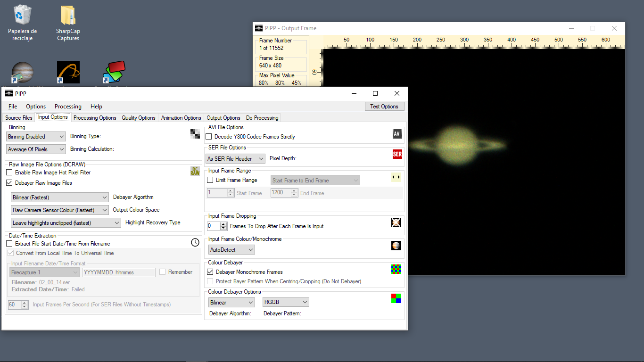
Task: Open the RGGB Debayer Pattern dropdown
Action: click(286, 302)
